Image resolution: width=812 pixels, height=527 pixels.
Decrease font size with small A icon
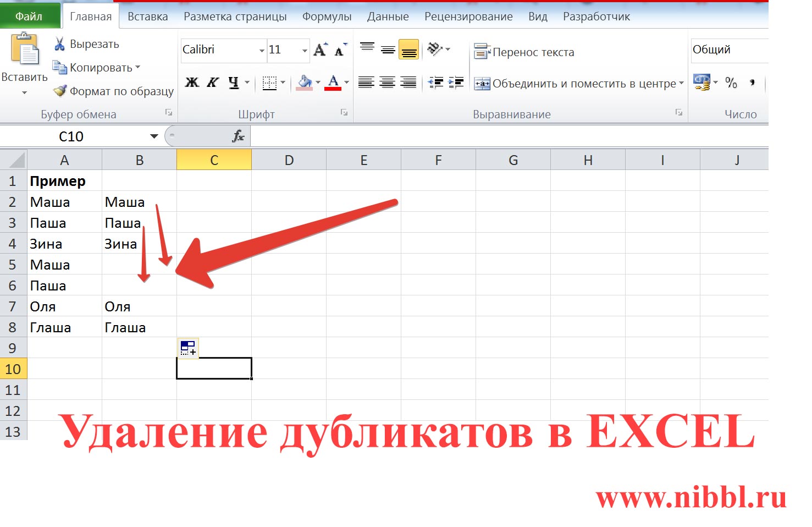coord(341,50)
